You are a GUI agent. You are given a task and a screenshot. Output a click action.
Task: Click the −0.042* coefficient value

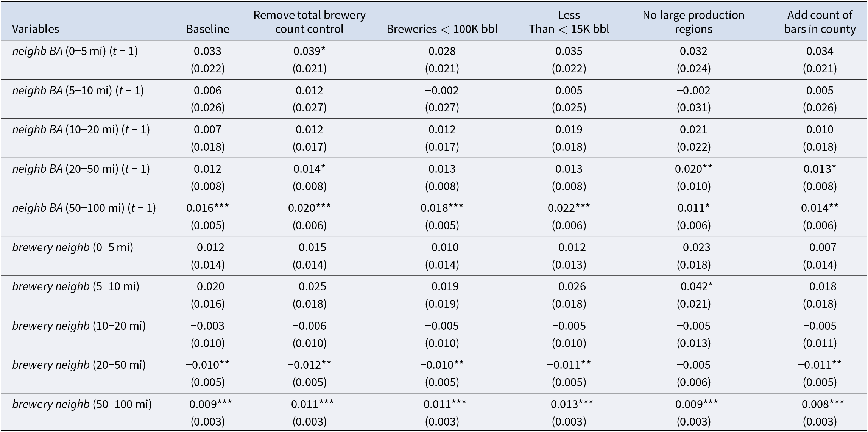point(693,286)
